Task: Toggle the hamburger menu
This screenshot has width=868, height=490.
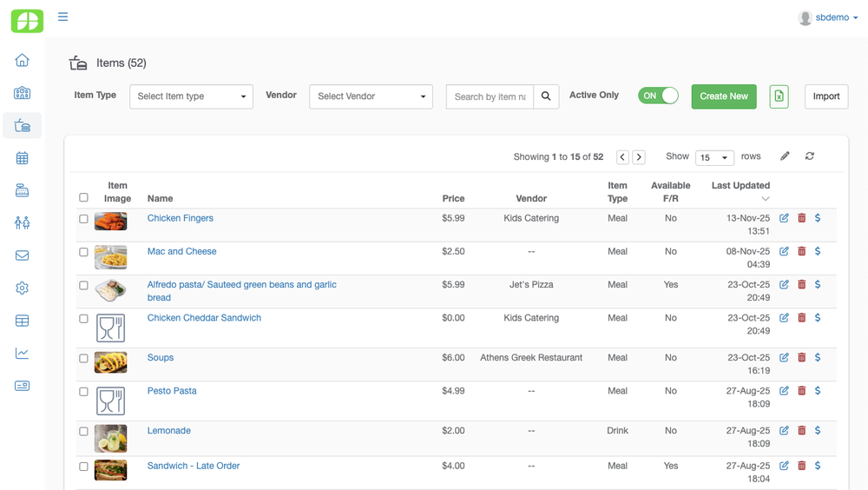Action: pos(63,17)
